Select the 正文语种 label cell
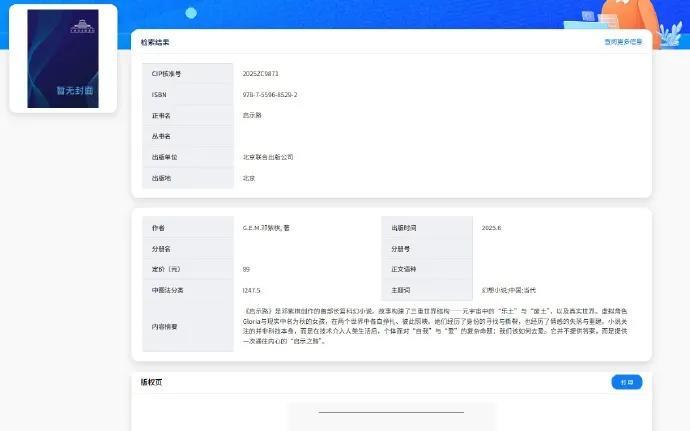This screenshot has height=431, width=690. pyautogui.click(x=427, y=269)
